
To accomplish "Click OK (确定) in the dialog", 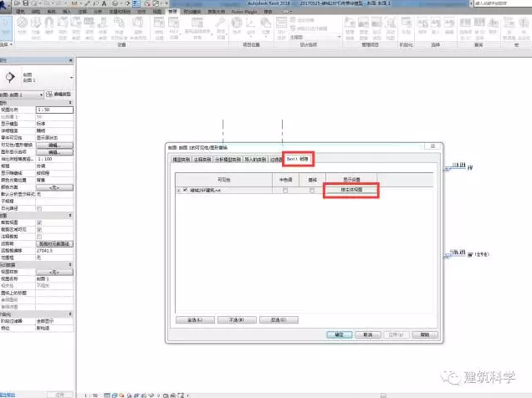I will click(x=340, y=335).
